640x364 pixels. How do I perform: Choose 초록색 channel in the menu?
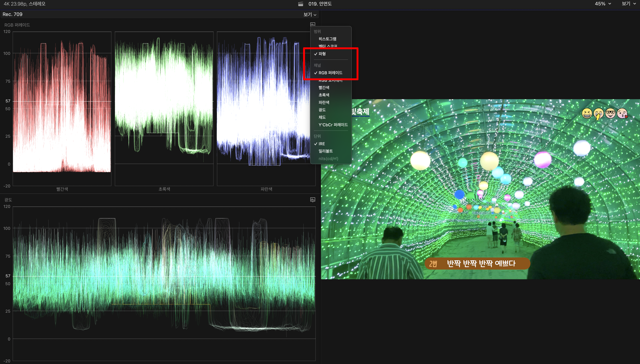[x=324, y=95]
